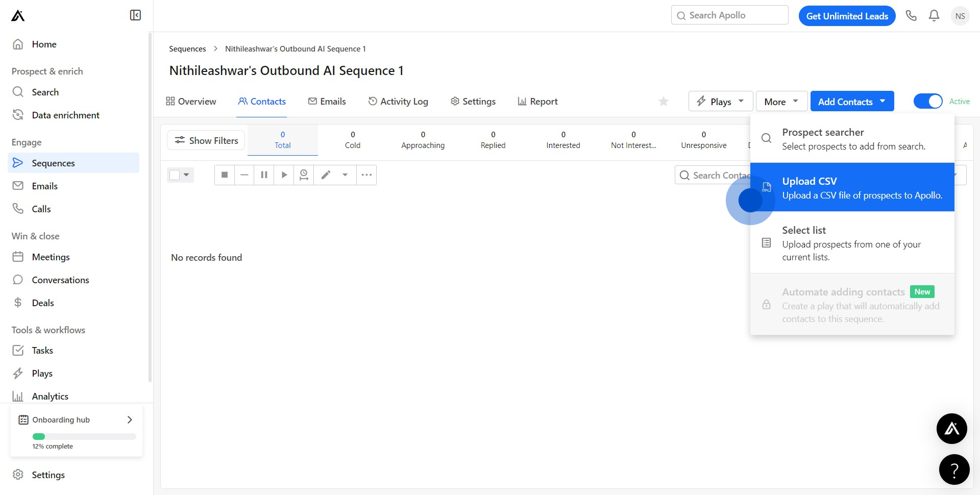980x495 pixels.
Task: Open the More dropdown
Action: click(x=780, y=101)
